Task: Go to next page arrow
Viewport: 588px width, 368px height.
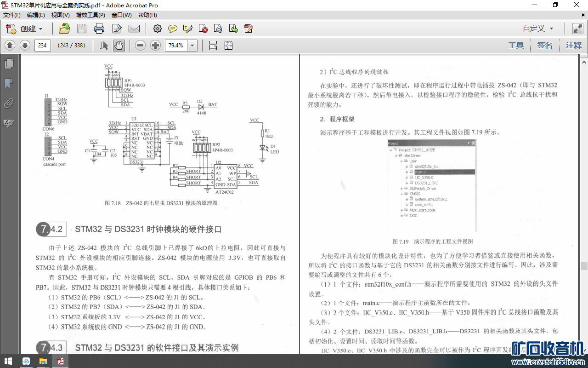Action: [25, 46]
